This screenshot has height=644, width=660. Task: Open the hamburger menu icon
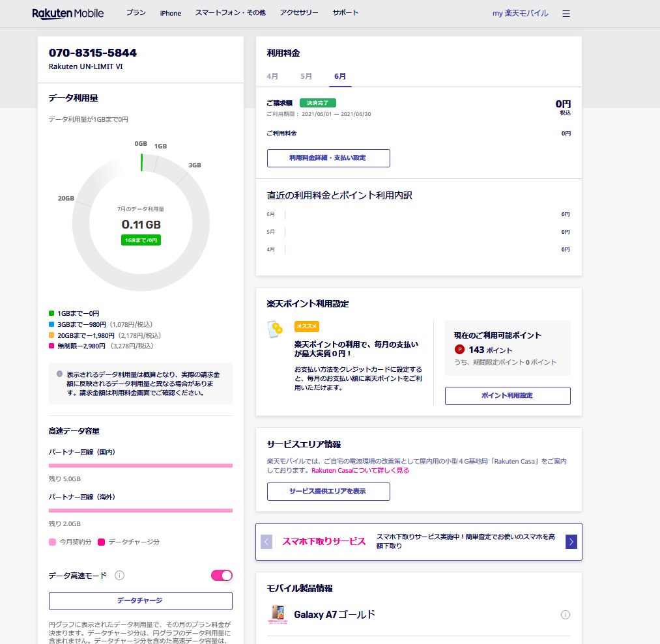566,14
